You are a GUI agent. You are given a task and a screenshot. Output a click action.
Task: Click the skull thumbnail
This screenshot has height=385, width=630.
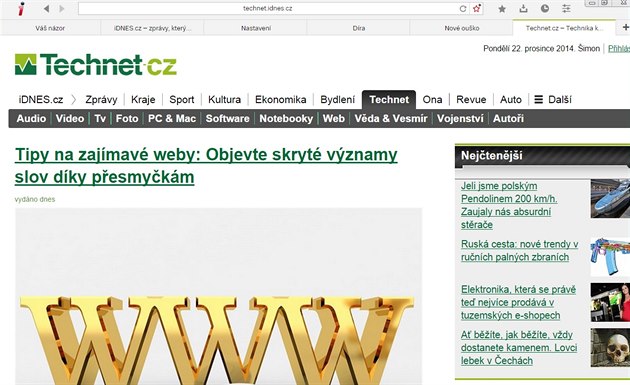(610, 348)
